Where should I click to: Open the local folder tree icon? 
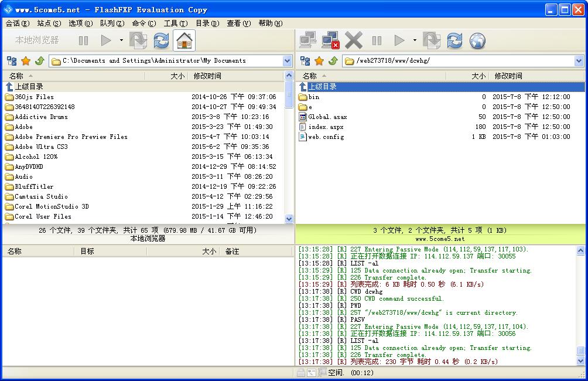coord(12,61)
